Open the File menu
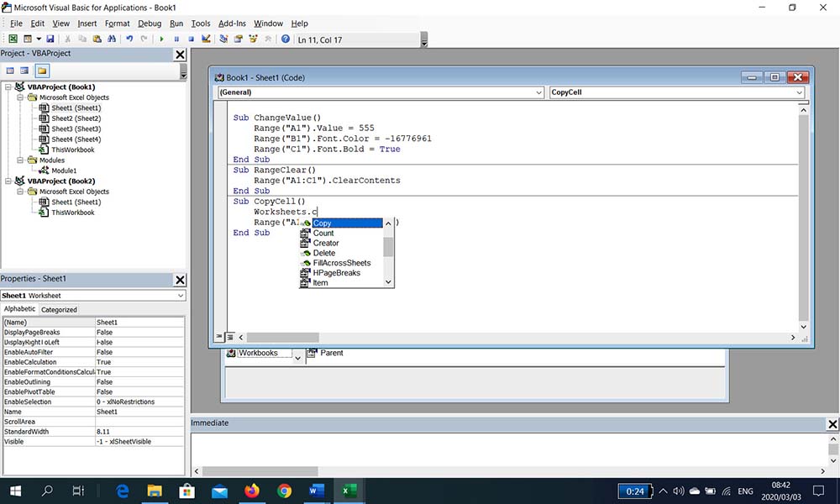The height and width of the screenshot is (504, 840). click(16, 24)
